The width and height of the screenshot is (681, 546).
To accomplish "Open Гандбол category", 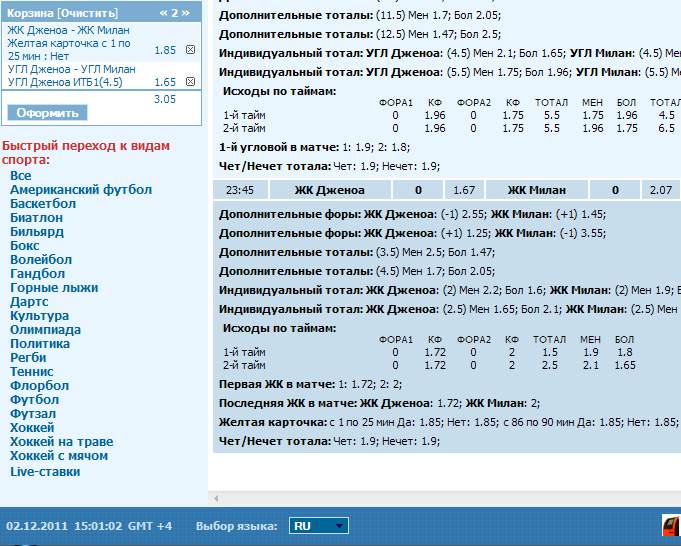I will point(37,274).
